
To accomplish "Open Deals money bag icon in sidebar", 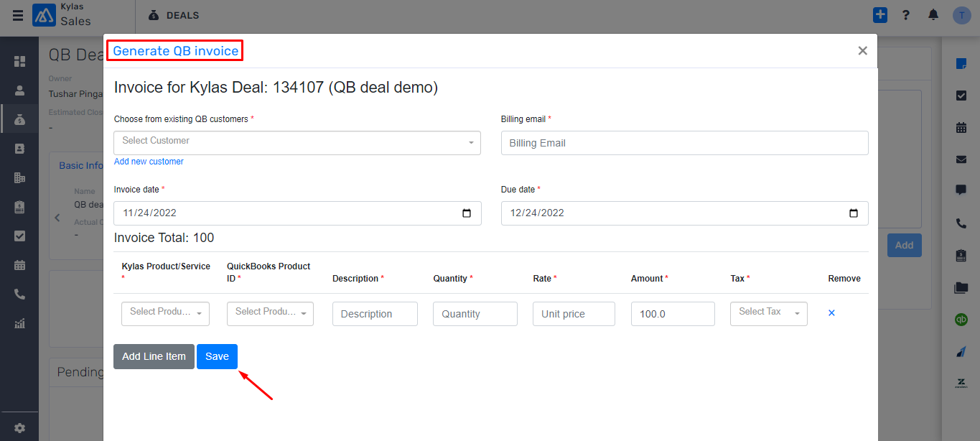I will coord(19,119).
